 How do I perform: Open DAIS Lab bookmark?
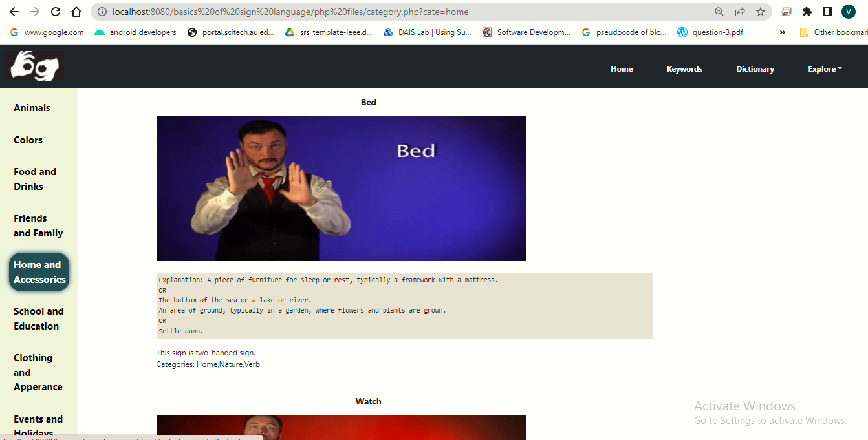coord(428,32)
